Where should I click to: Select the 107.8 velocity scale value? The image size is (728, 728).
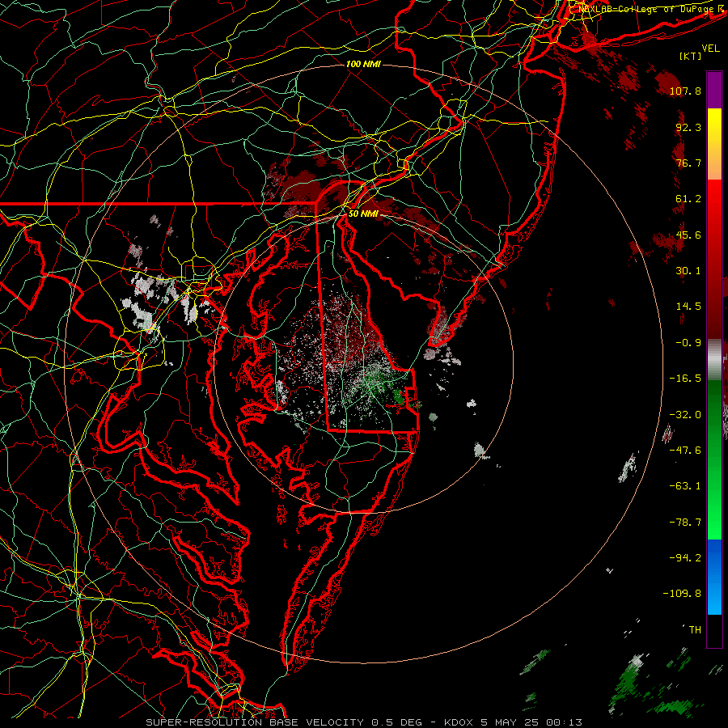click(685, 91)
